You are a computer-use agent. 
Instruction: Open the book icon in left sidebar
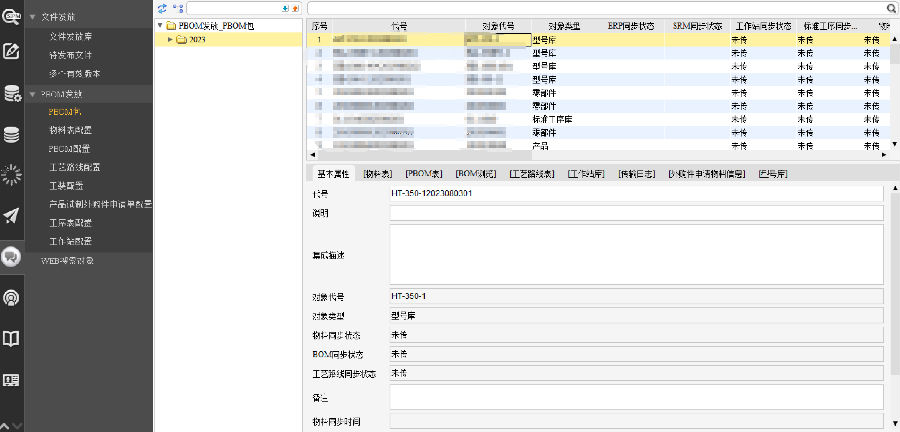[12, 339]
